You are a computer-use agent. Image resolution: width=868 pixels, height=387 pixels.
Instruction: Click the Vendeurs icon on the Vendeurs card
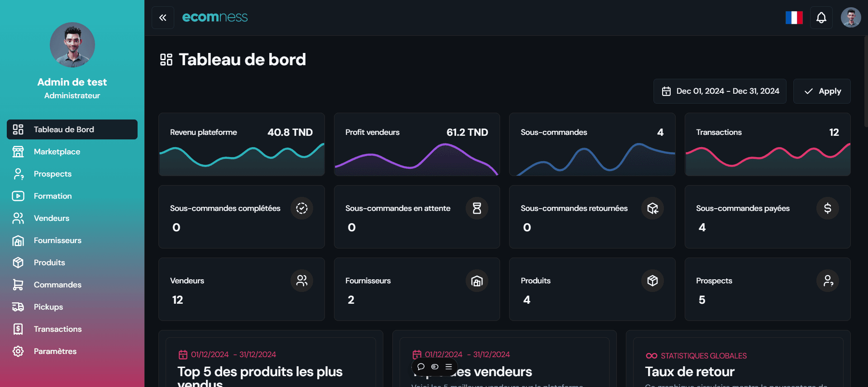click(301, 281)
